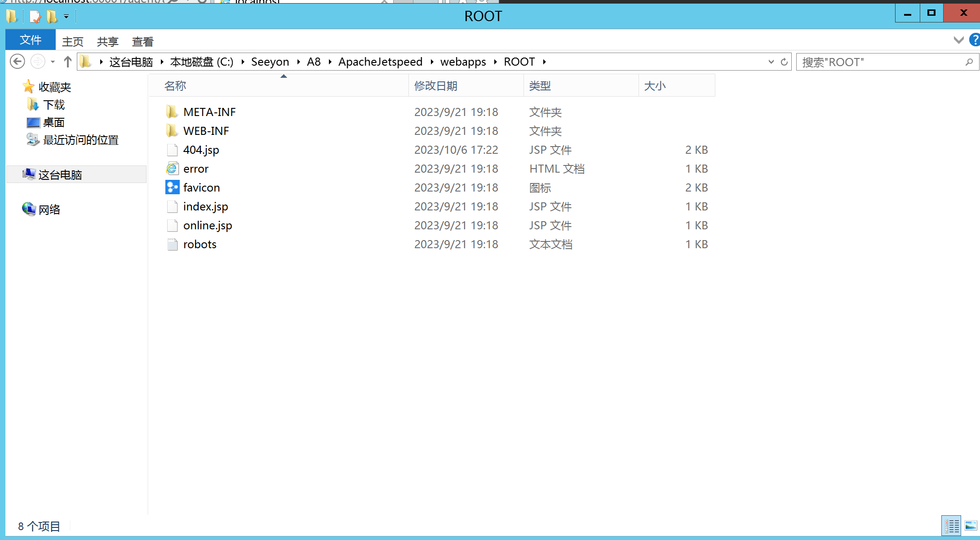Open the address bar history dropdown
The width and height of the screenshot is (980, 540).
(x=771, y=62)
